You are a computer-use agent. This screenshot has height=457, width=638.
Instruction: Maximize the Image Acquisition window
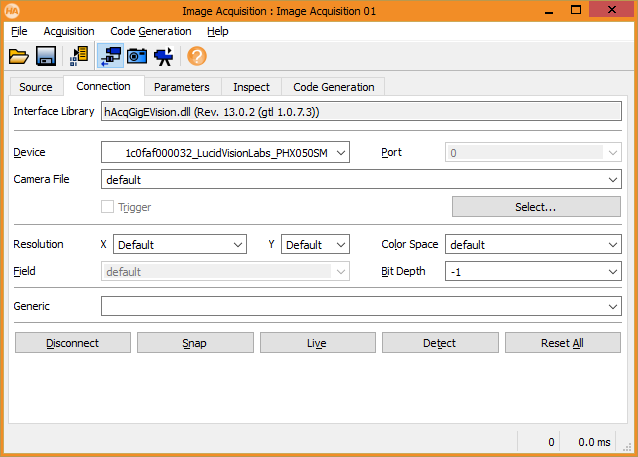click(576, 10)
